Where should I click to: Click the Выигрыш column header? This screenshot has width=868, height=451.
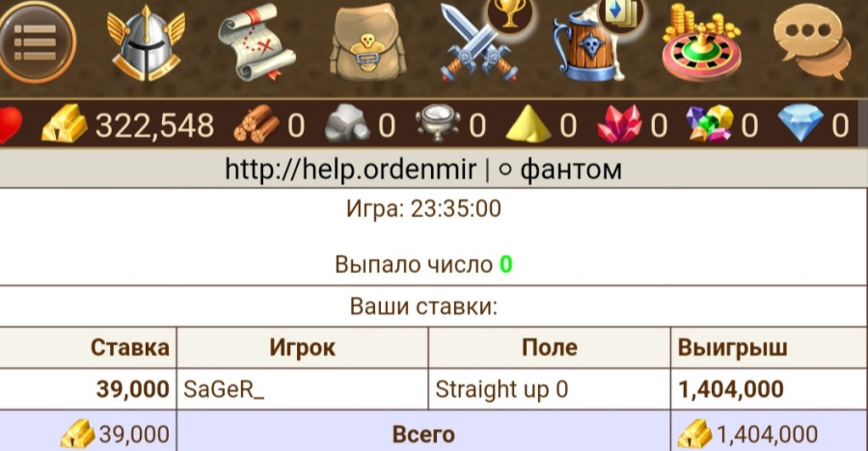coord(732,348)
